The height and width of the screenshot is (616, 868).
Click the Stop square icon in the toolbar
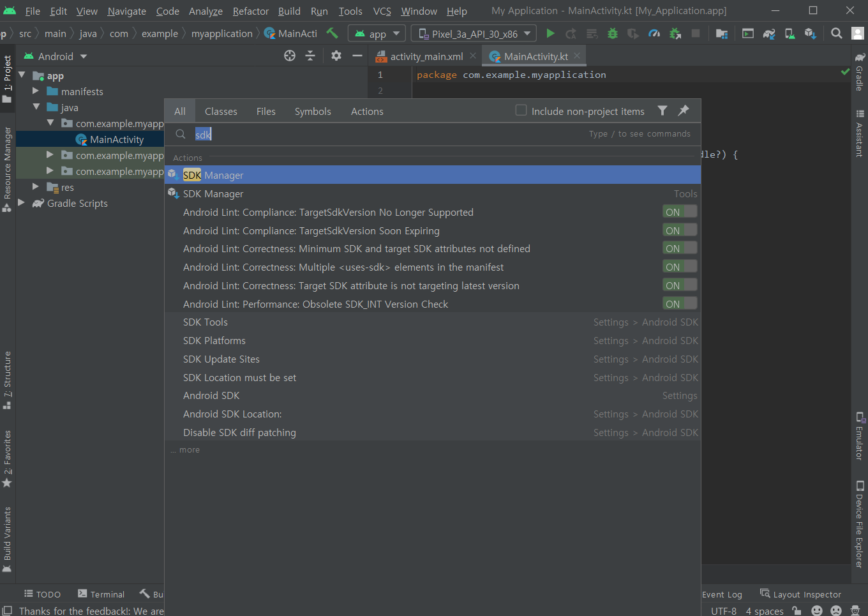pyautogui.click(x=696, y=33)
